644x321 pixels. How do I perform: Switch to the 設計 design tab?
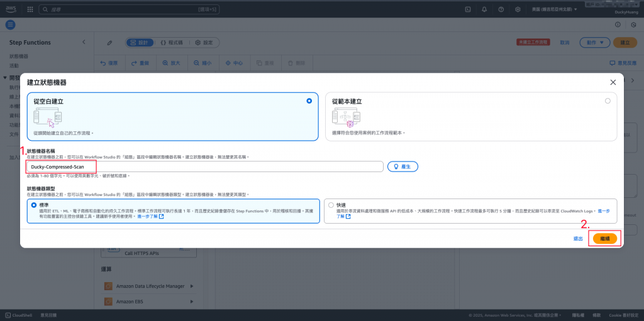coord(140,43)
